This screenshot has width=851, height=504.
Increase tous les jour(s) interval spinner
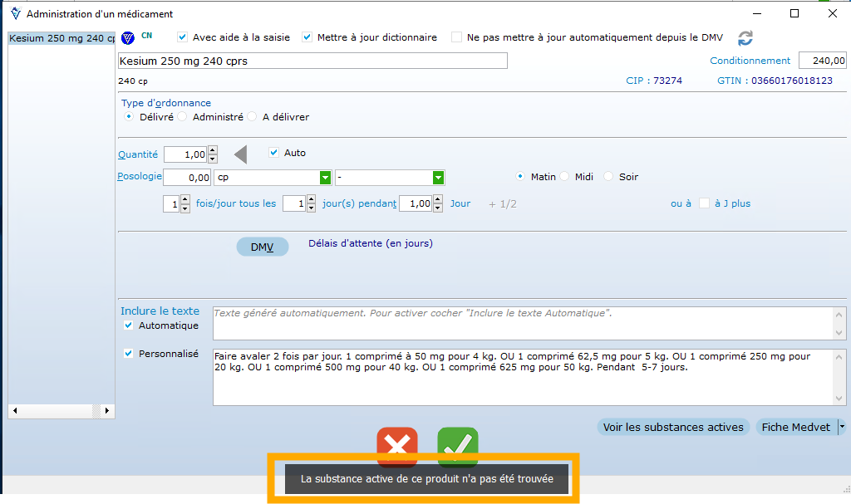point(311,199)
